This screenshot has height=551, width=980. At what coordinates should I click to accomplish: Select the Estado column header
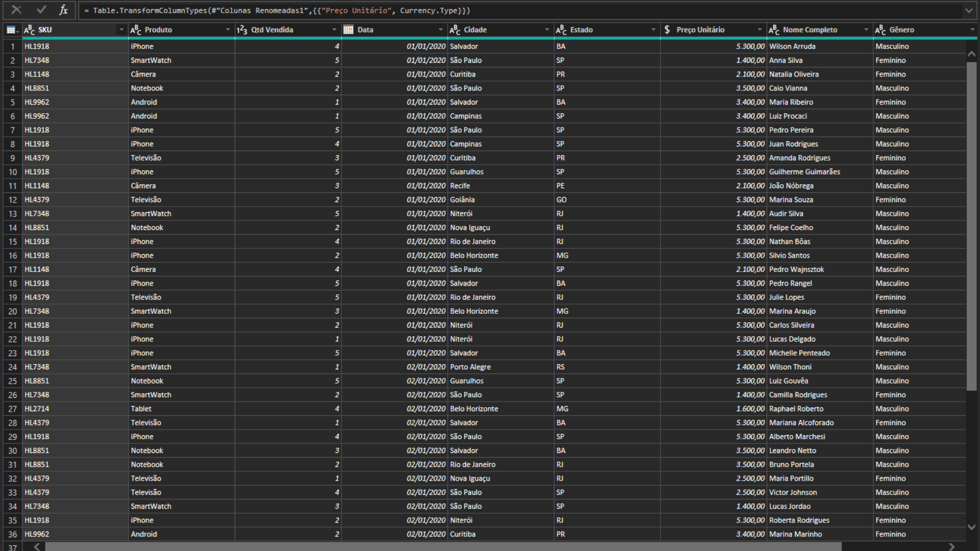tap(607, 30)
